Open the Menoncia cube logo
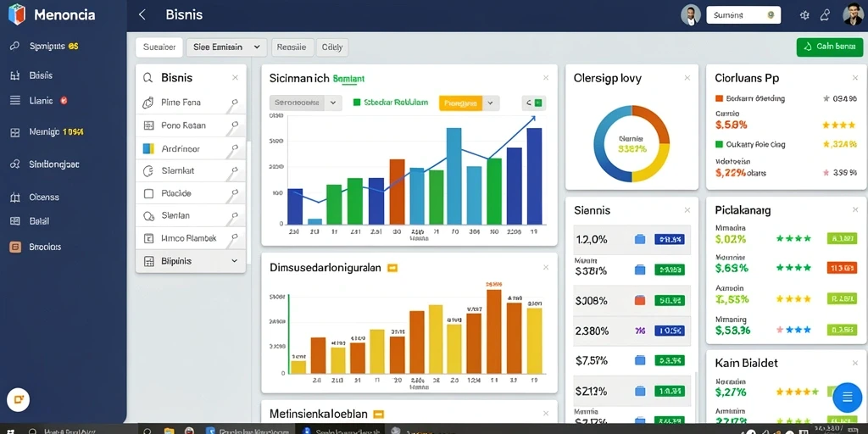This screenshot has height=434, width=868. tap(17, 14)
